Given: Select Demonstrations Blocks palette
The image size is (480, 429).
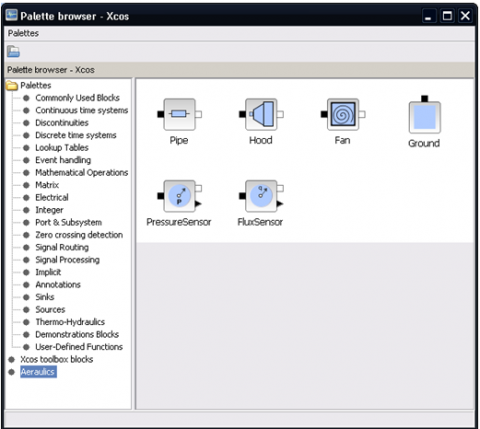Looking at the screenshot, I should (77, 334).
